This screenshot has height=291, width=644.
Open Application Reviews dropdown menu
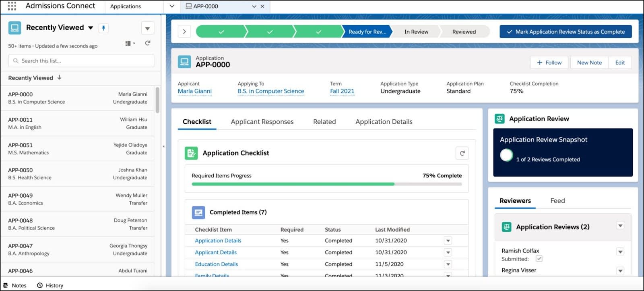620,226
